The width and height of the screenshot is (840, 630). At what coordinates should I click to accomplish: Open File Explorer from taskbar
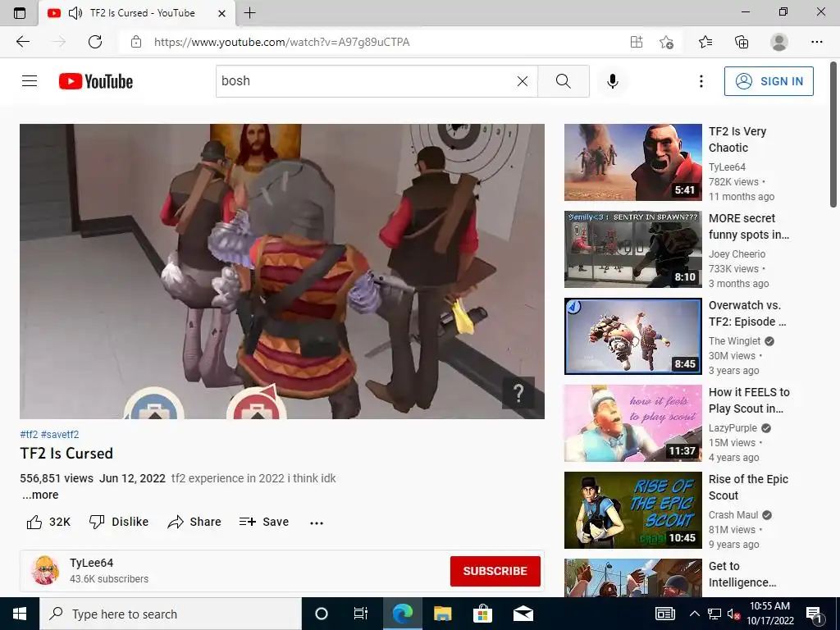pos(442,614)
